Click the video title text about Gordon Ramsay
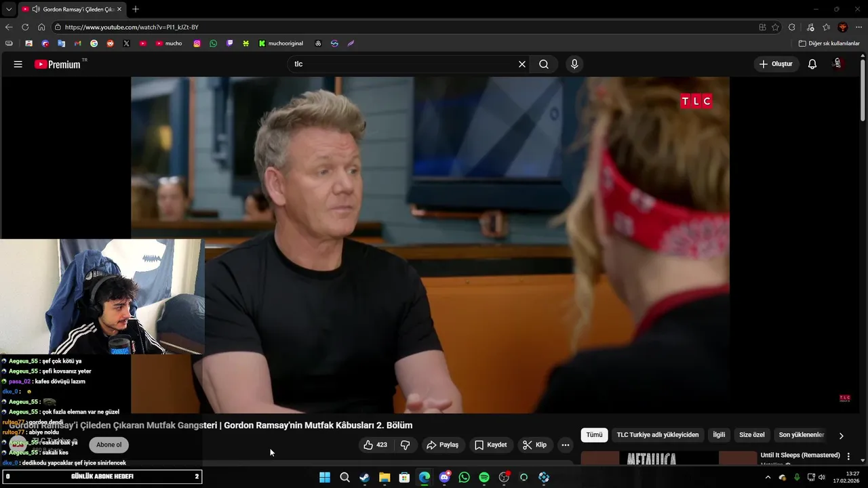Screen dimensions: 868x488 (210, 426)
